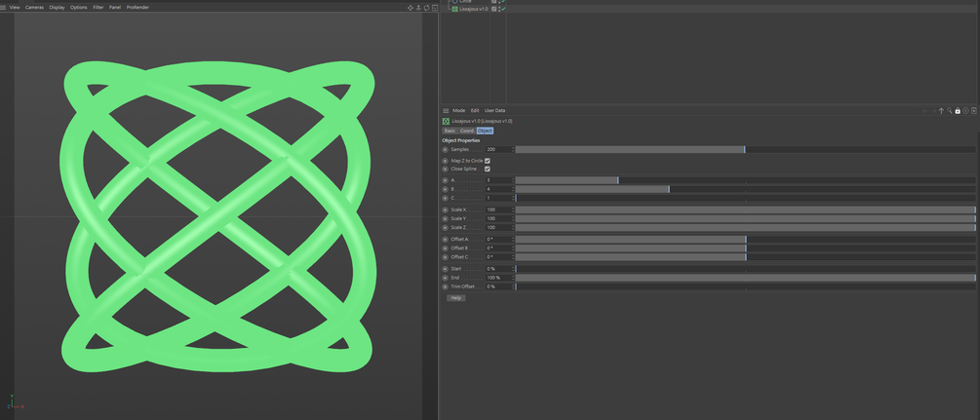Click the attribute manager circular mode icon
The width and height of the screenshot is (980, 420).
(965, 111)
